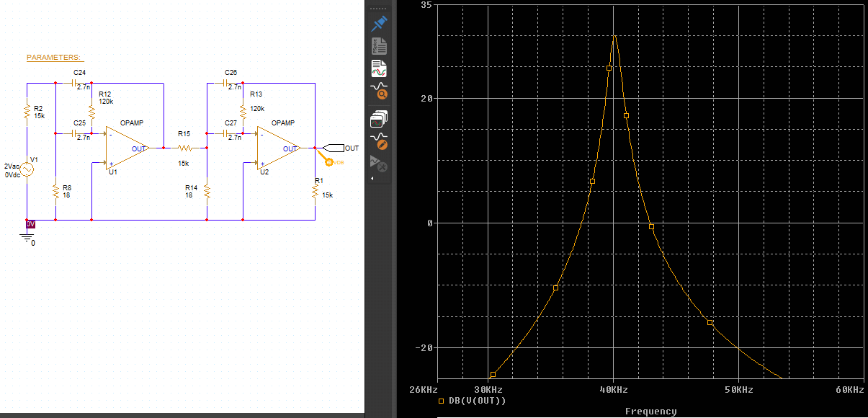Select resistor R15 between the opamps

tap(184, 148)
